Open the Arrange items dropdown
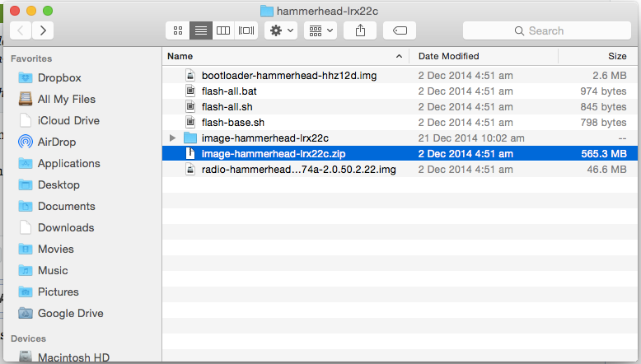 320,30
